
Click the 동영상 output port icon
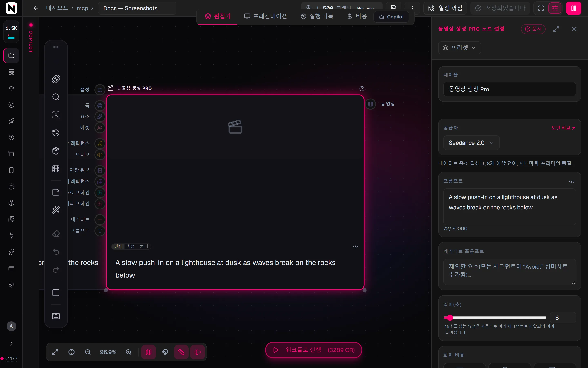pos(371,104)
